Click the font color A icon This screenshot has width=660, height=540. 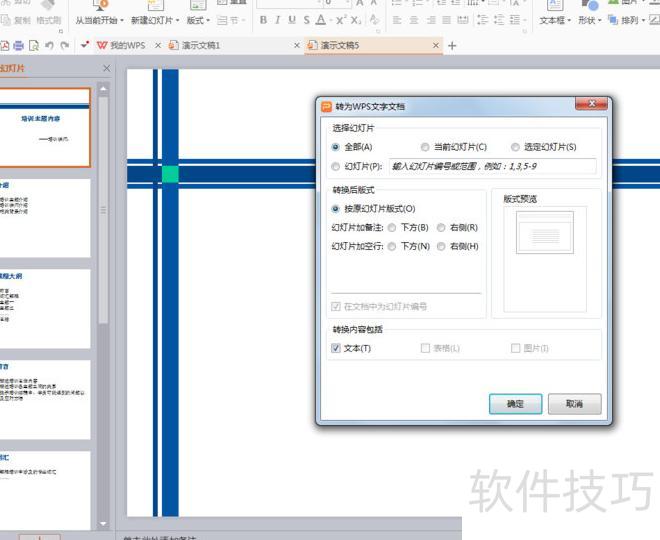321,20
